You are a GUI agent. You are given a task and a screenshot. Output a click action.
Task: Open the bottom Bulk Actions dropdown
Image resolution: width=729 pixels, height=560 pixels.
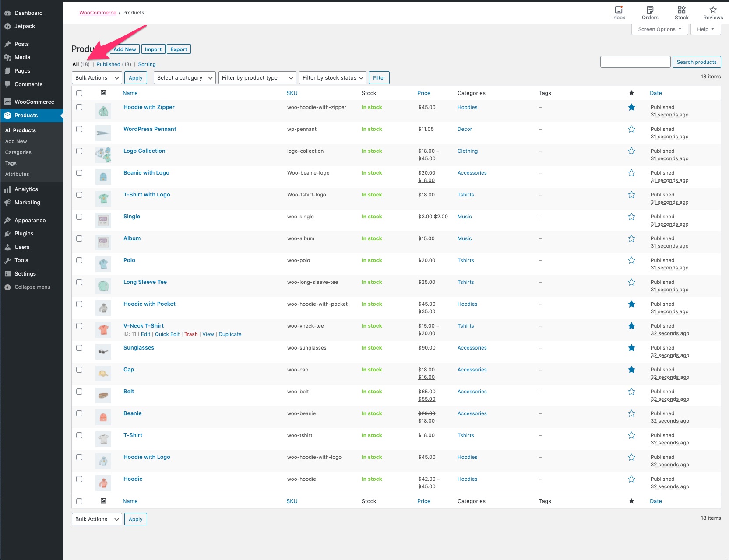pyautogui.click(x=97, y=519)
